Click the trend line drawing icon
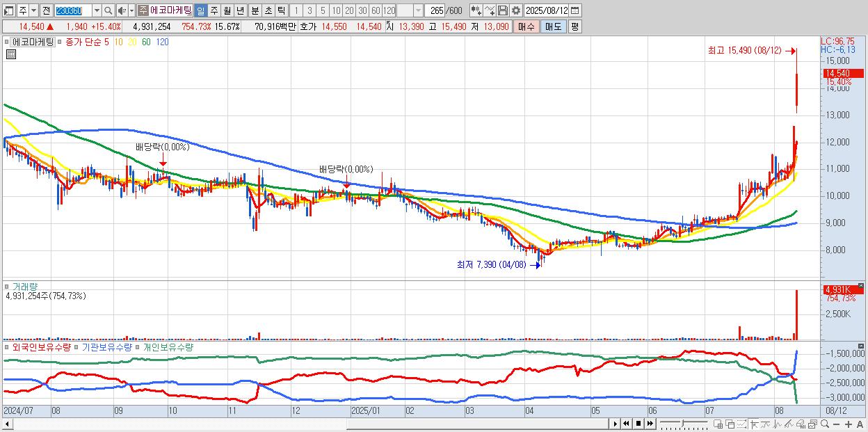868x432 pixels. (766, 424)
